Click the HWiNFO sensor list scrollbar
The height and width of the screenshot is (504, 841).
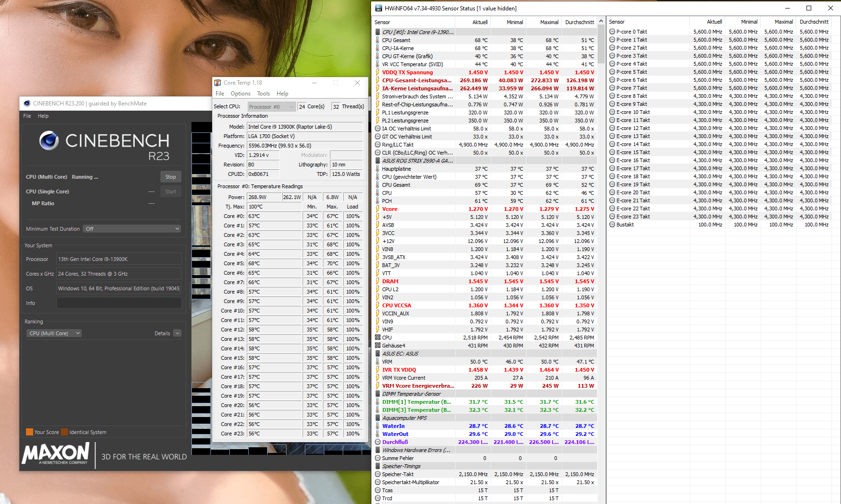(x=601, y=44)
